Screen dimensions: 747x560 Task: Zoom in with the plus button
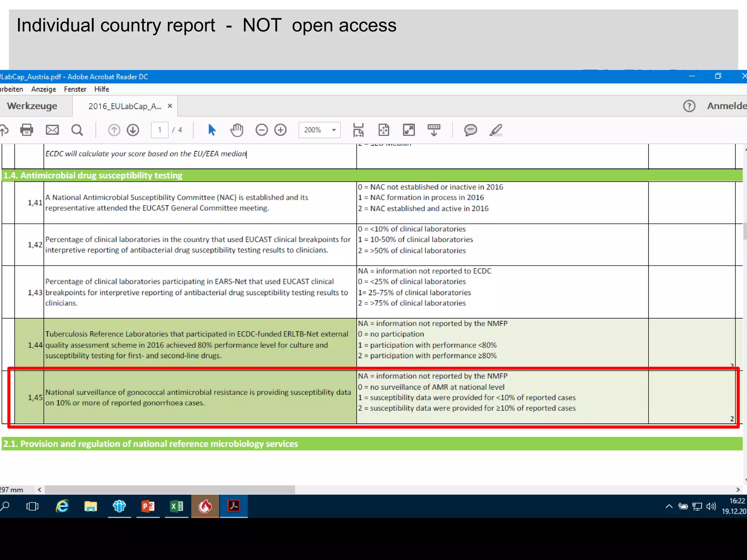tap(280, 130)
